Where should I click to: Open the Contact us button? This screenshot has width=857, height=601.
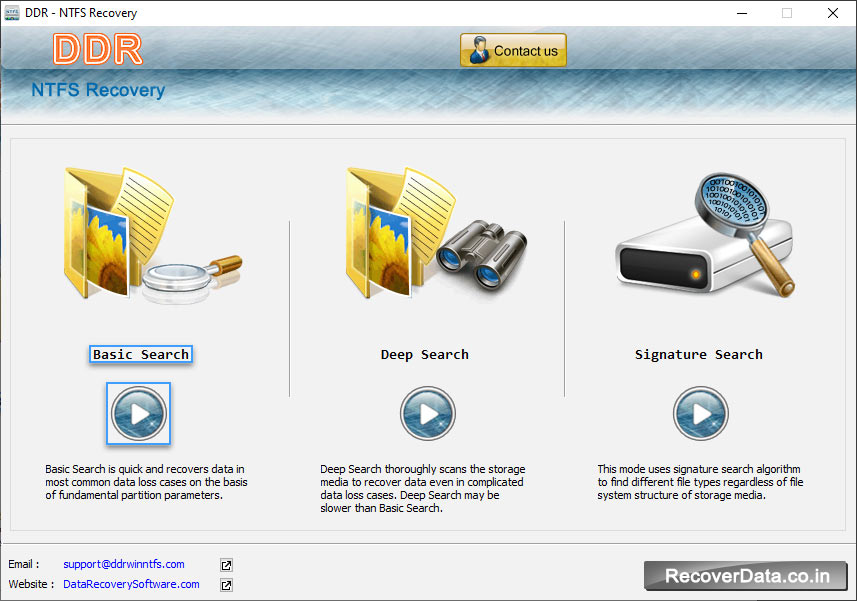513,50
